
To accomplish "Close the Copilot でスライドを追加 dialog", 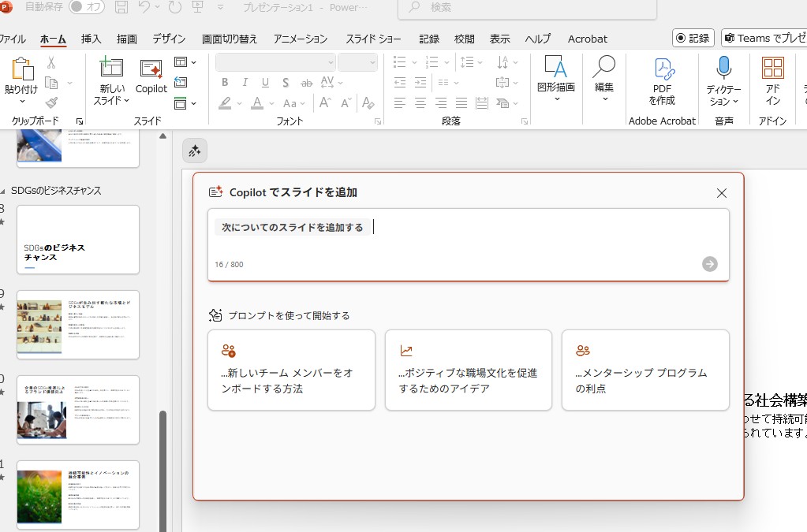I will tap(721, 193).
